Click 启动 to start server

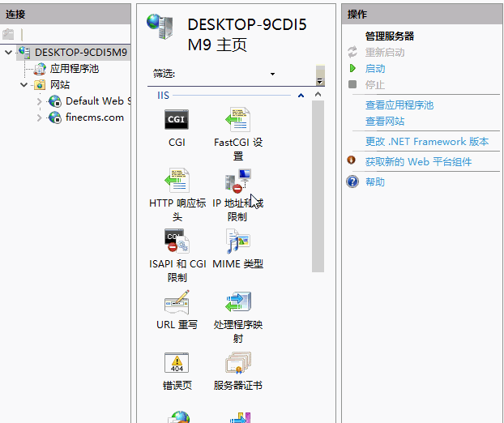[375, 69]
